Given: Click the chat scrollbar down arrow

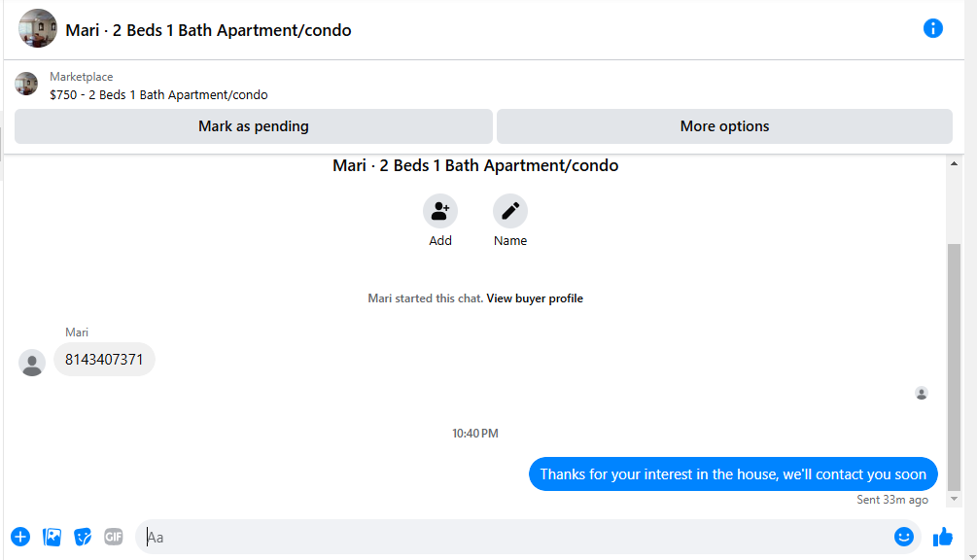Looking at the screenshot, I should click(954, 499).
